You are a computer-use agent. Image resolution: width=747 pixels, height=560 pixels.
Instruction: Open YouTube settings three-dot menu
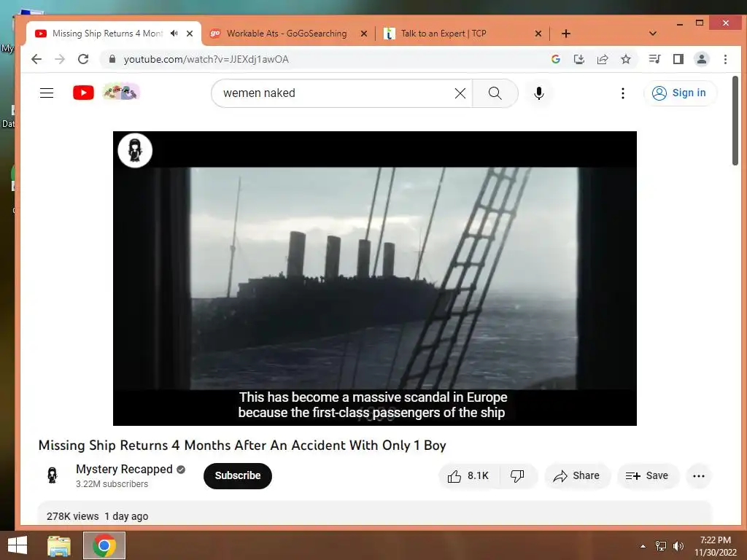coord(623,93)
